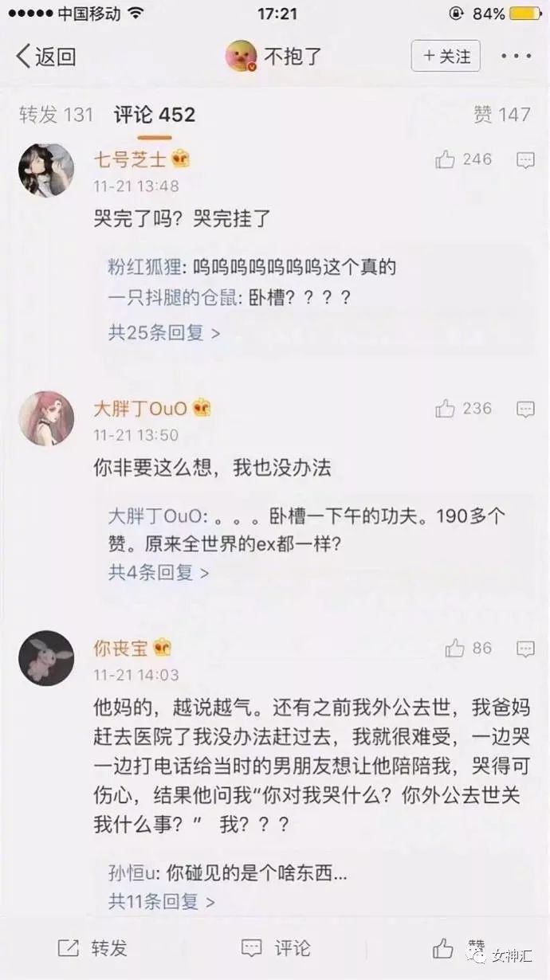Tap the bottom 评论 comment button
The width and height of the screenshot is (550, 980).
tap(276, 947)
